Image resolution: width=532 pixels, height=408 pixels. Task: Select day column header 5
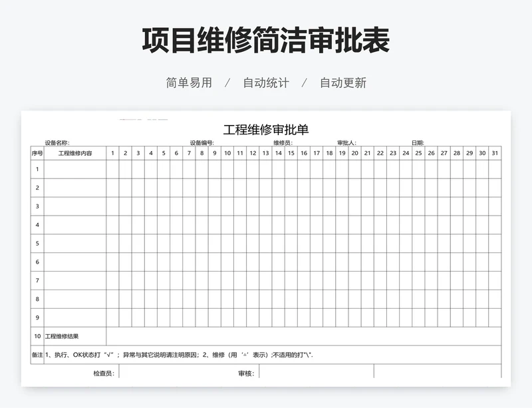[164, 153]
